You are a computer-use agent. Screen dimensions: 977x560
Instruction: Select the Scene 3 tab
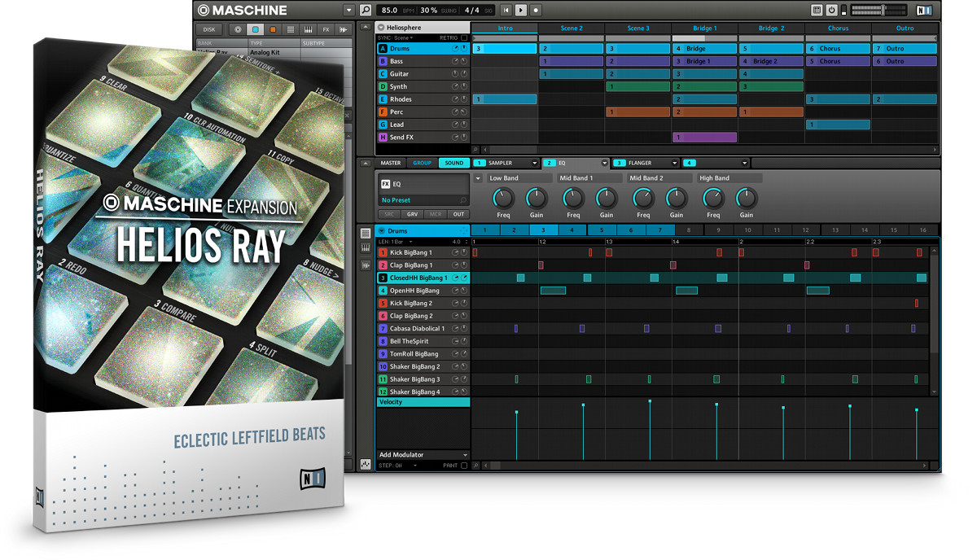[x=638, y=28]
